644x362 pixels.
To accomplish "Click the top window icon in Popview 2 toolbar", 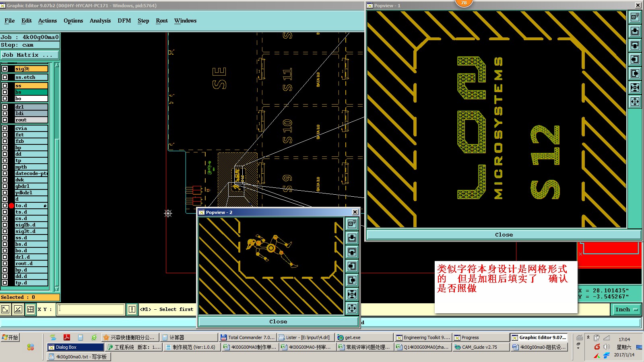I will pyautogui.click(x=352, y=224).
